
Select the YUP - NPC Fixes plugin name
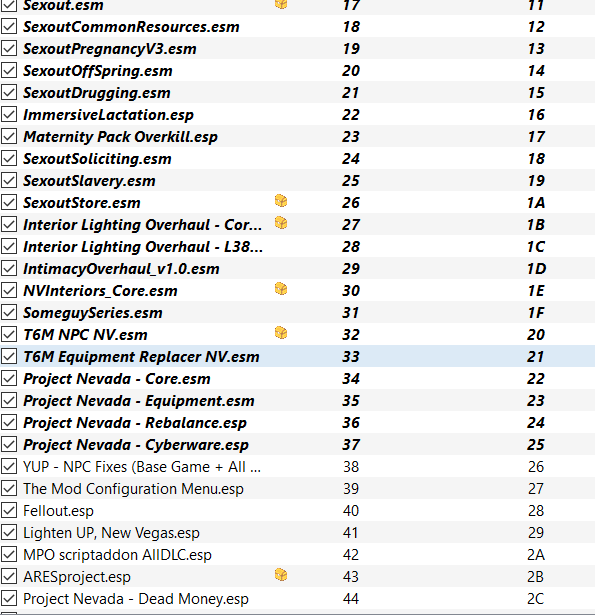click(x=142, y=467)
